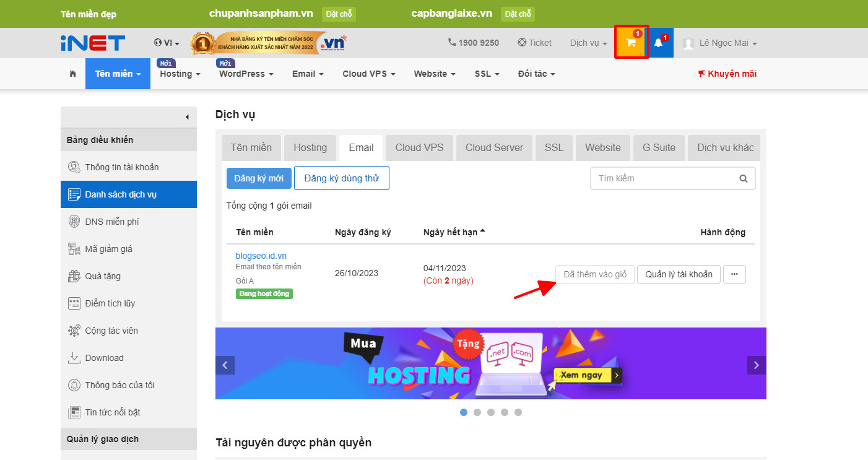Open "DNS miễn phí" in the sidebar

click(x=111, y=221)
